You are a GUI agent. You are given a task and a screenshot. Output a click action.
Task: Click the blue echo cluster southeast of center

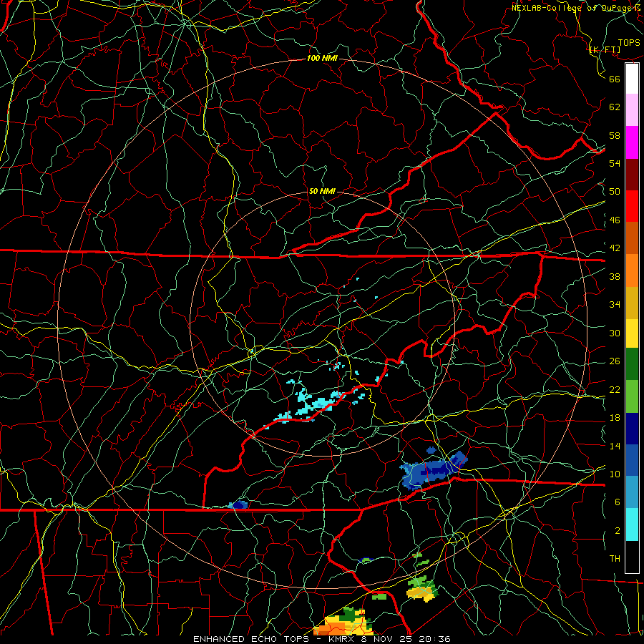[x=434, y=470]
